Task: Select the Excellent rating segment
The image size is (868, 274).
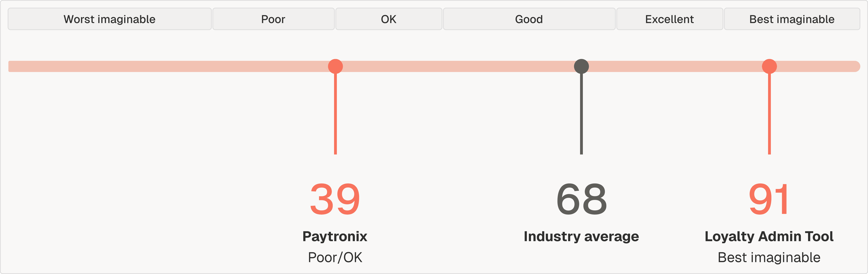Action: 670,19
